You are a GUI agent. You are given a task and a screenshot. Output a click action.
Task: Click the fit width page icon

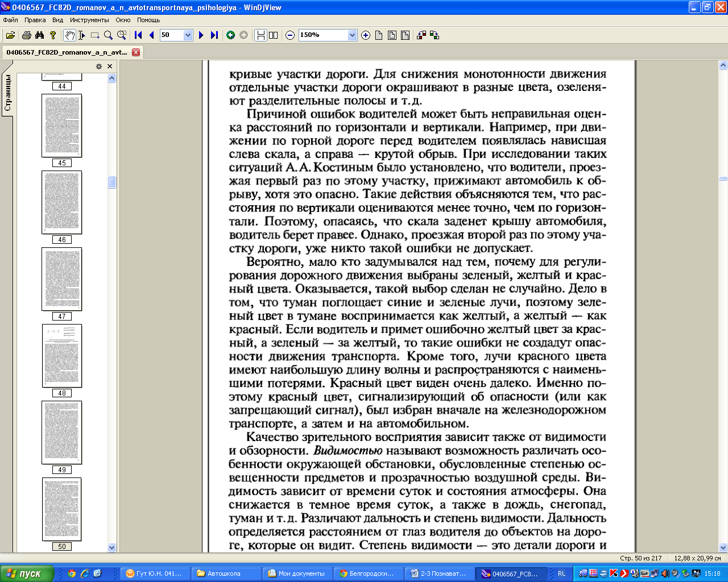(x=405, y=35)
